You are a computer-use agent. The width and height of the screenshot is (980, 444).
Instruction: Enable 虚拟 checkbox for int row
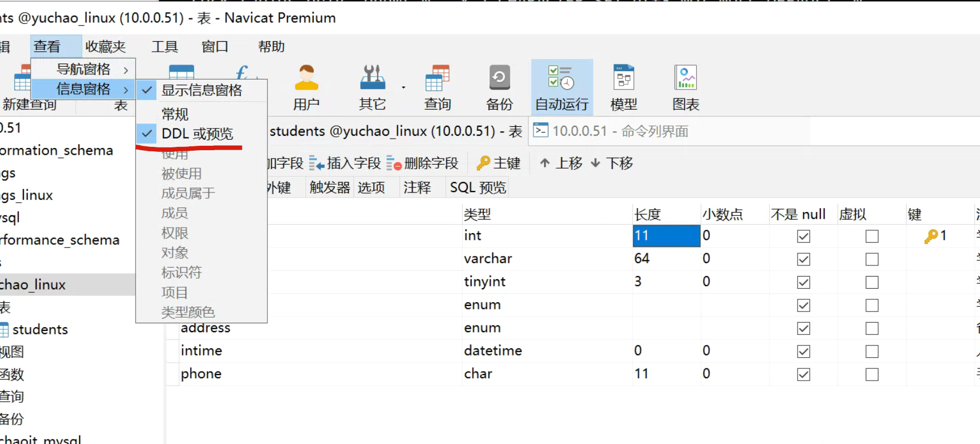point(872,236)
